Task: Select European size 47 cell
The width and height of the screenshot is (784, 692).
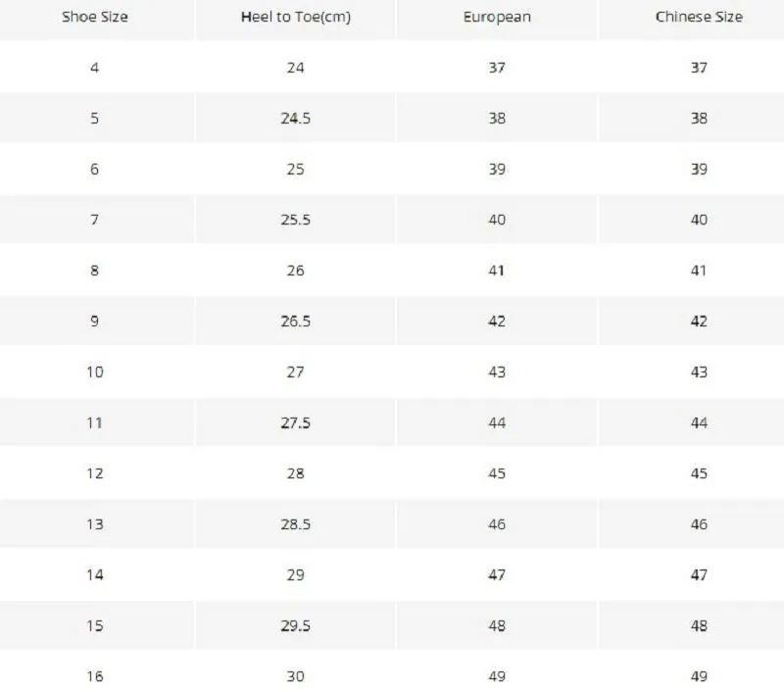Action: point(497,575)
